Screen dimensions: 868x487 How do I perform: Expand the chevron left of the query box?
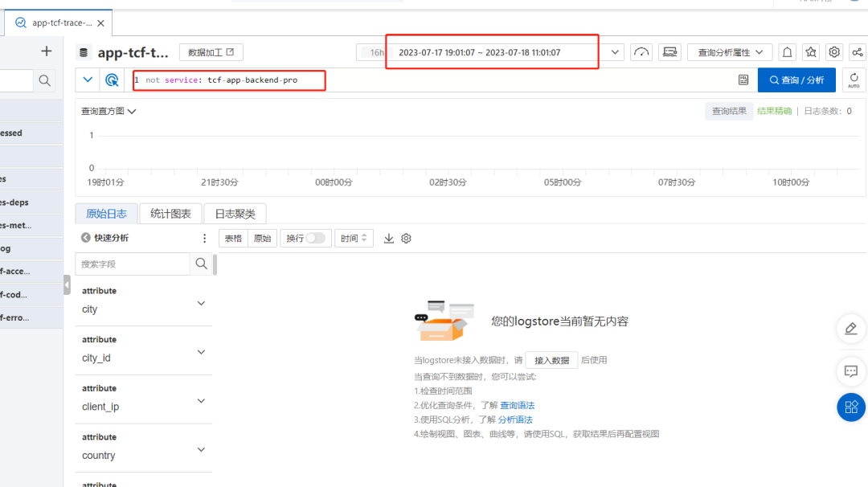(x=88, y=80)
